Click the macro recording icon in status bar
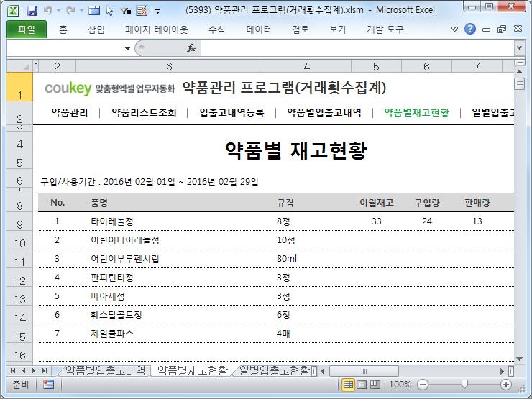Image resolution: width=532 pixels, height=399 pixels. click(x=48, y=385)
